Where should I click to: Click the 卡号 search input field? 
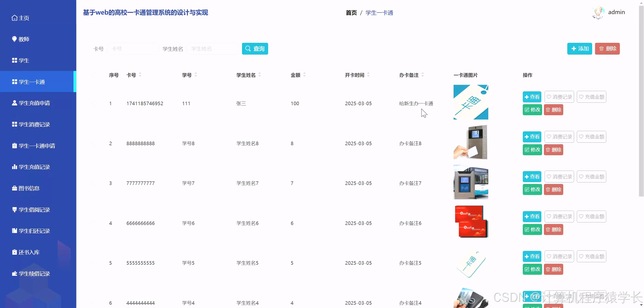133,49
